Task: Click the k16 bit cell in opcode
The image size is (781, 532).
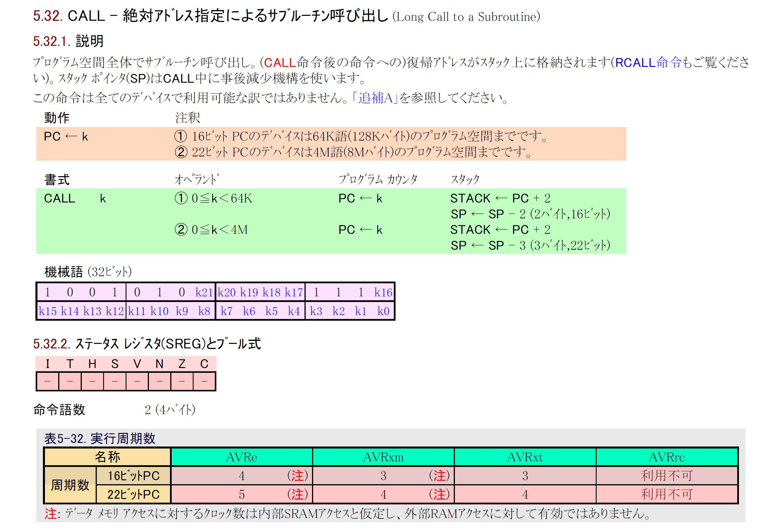Action: [383, 292]
